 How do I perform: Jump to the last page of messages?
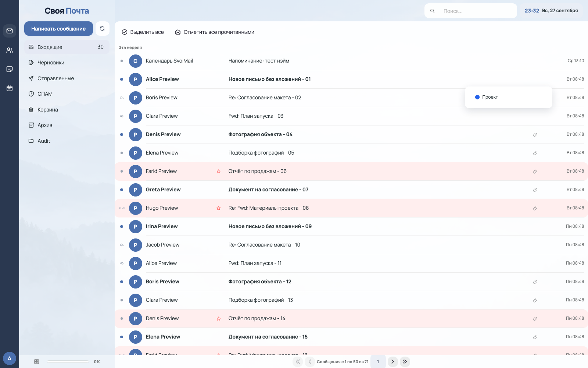pos(405,362)
